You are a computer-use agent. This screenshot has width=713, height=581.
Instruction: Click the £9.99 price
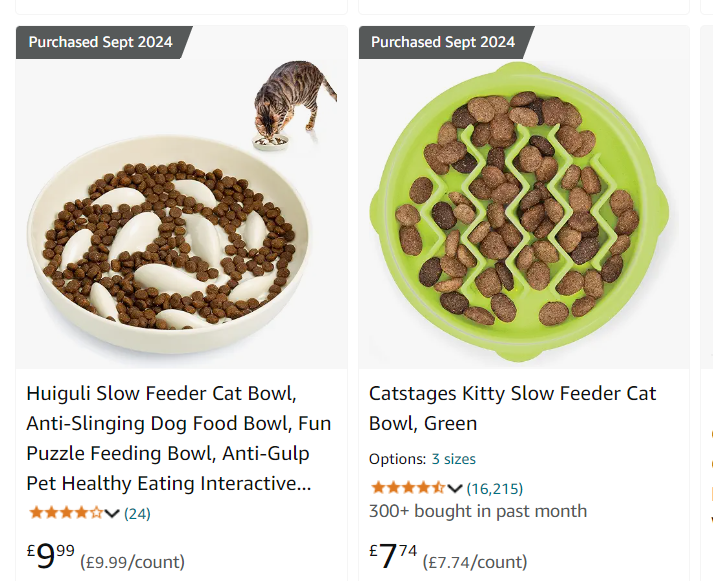tap(50, 556)
